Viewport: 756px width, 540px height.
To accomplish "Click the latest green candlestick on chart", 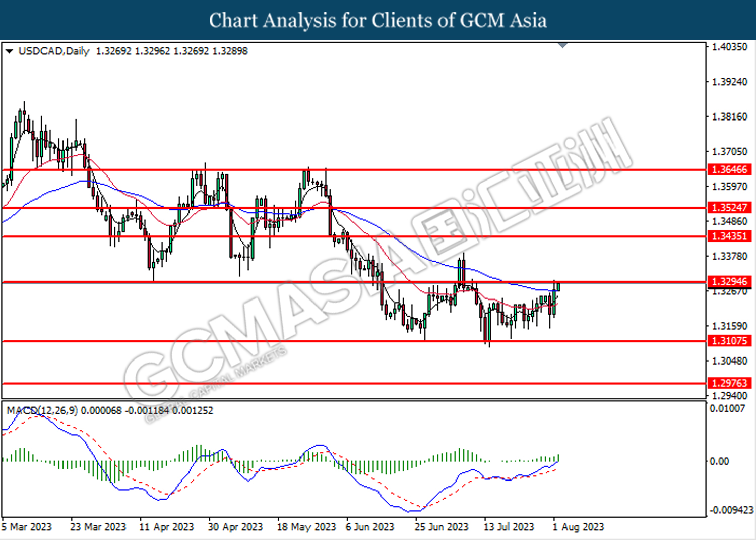I will 558,287.
